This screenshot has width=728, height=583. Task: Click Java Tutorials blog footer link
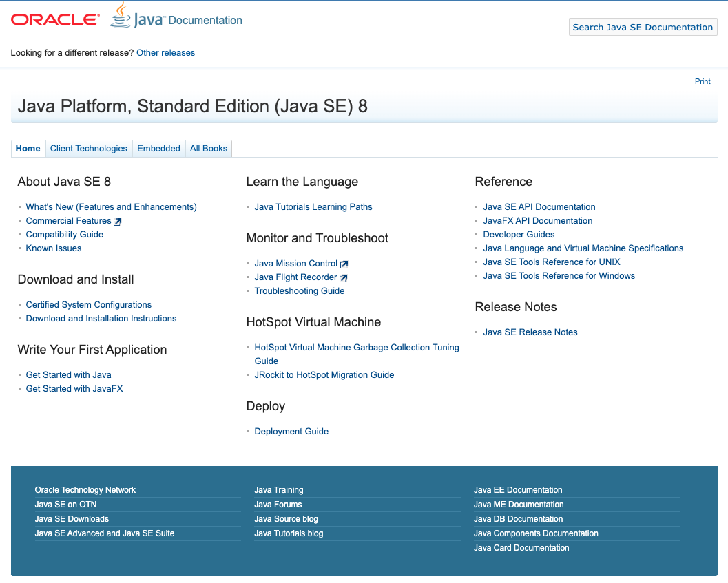(289, 533)
